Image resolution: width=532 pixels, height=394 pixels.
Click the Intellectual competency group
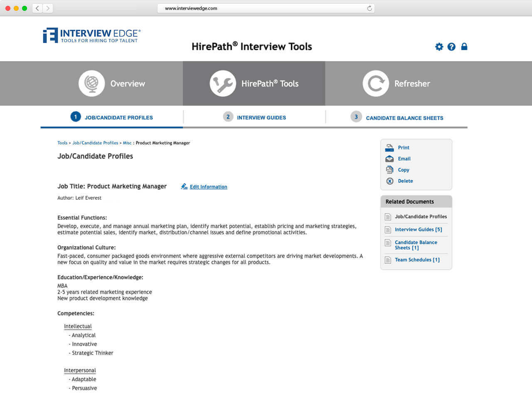click(78, 327)
